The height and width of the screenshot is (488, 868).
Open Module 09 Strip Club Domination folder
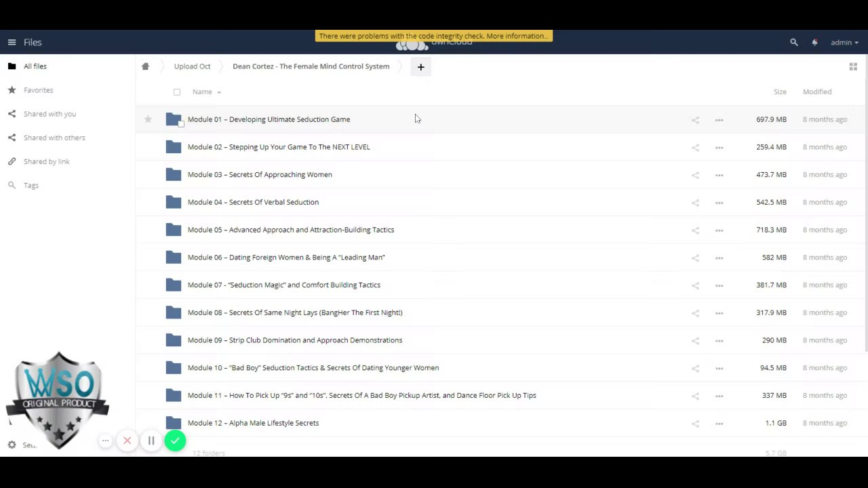click(x=295, y=340)
